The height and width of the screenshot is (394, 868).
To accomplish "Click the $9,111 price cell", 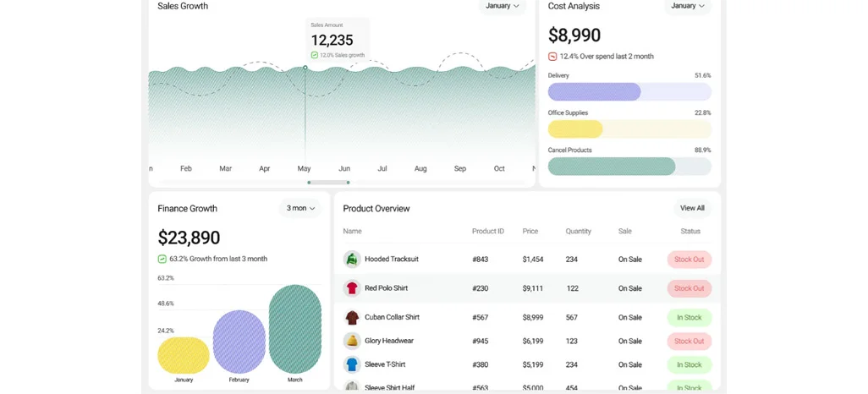I will (x=532, y=288).
